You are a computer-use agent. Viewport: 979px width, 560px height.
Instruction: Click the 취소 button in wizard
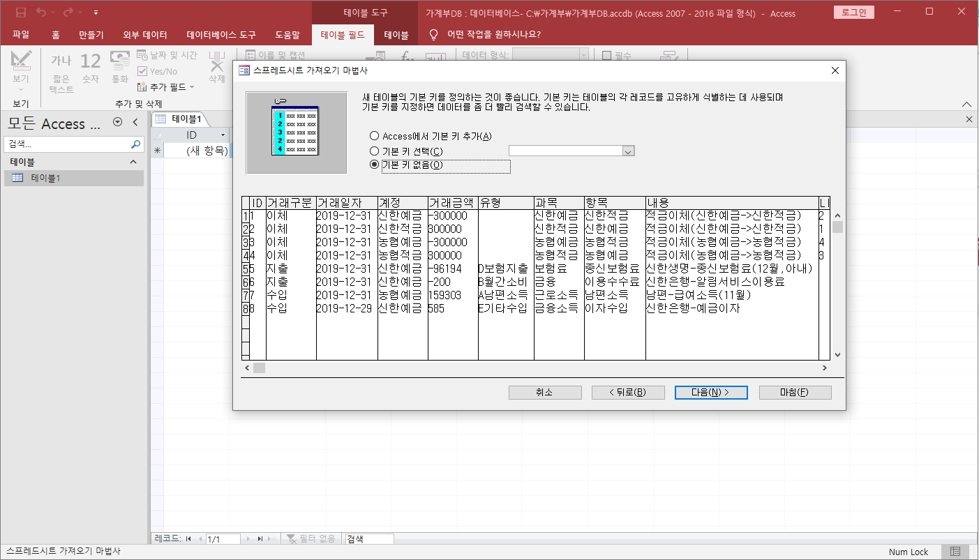click(x=545, y=393)
